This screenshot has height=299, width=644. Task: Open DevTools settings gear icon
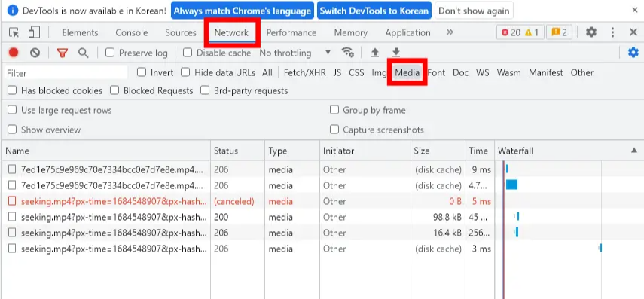(591, 32)
